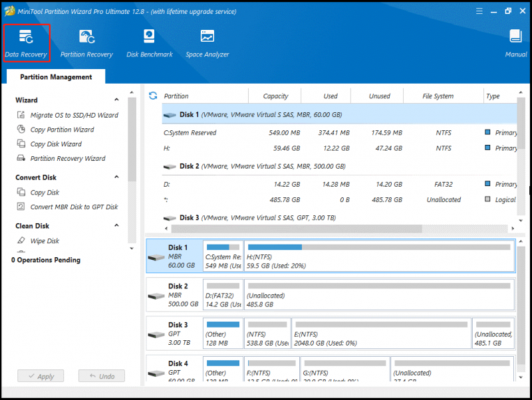
Task: Open the Data Recovery tool
Action: point(26,43)
